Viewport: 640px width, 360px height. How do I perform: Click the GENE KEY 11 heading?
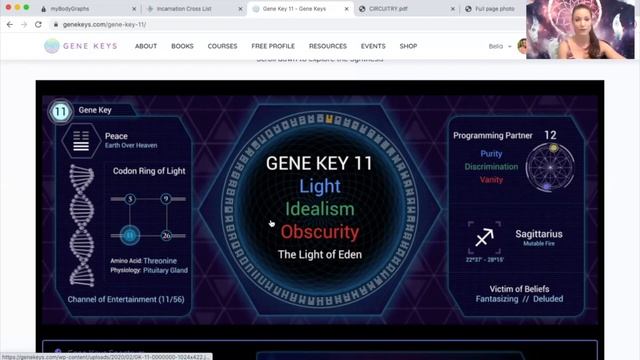[x=319, y=163]
